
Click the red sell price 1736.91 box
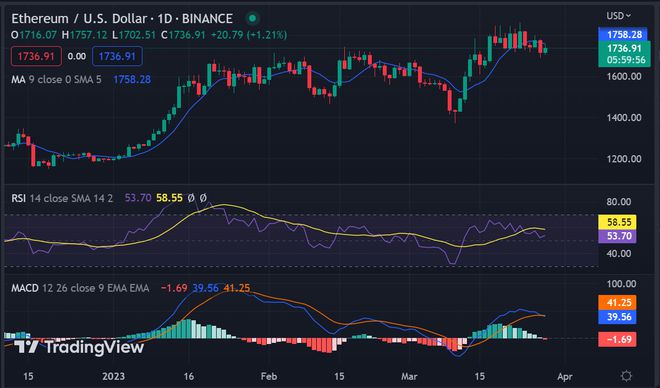pos(36,56)
